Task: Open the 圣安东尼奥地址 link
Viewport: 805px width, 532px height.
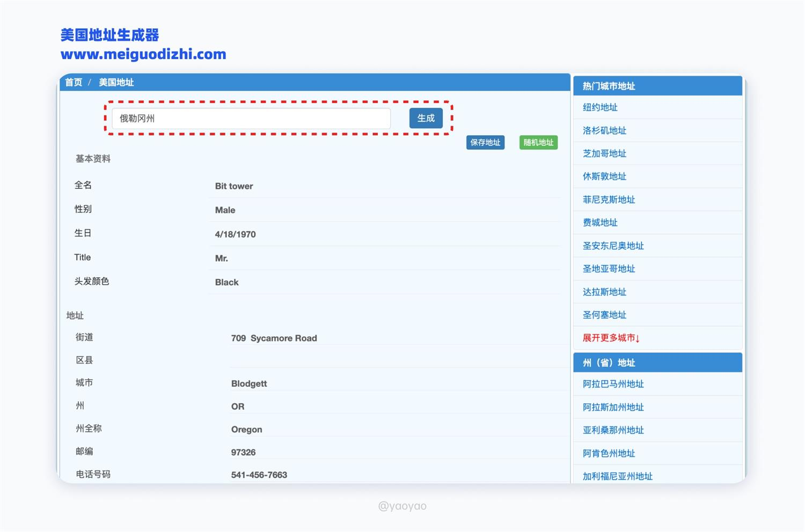Action: coord(613,246)
